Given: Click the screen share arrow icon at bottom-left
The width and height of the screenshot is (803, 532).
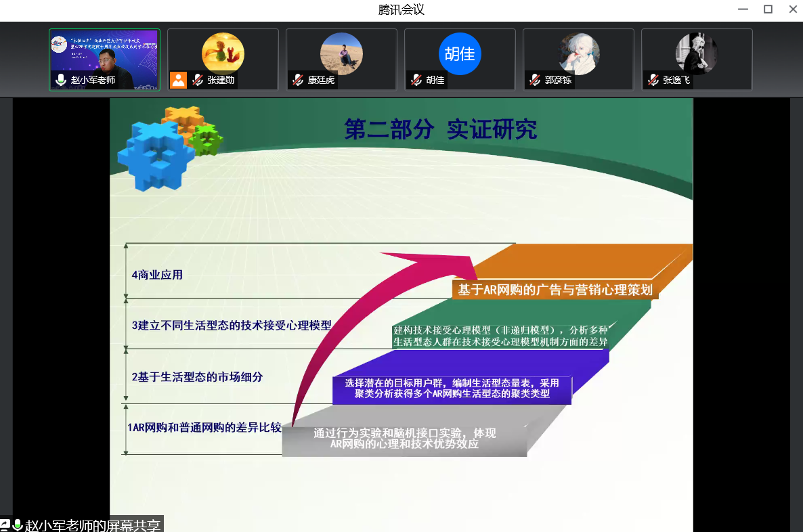Looking at the screenshot, I should (x=5, y=525).
